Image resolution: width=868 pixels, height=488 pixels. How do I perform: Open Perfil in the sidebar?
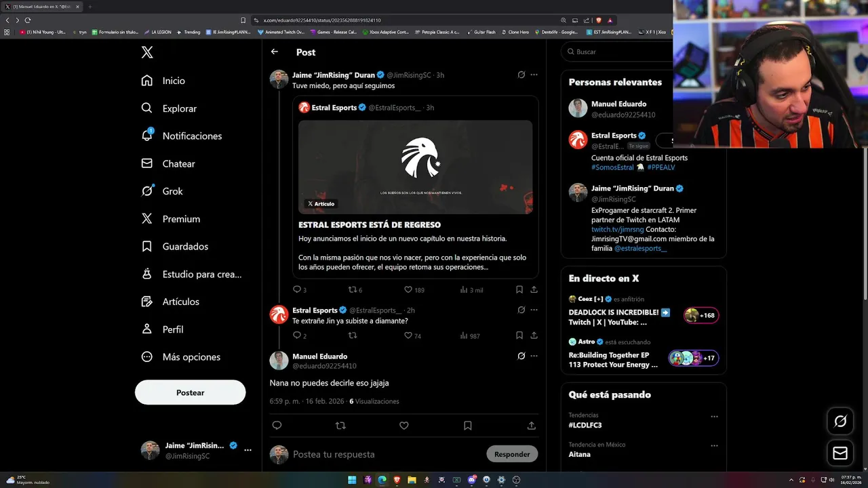tap(163, 329)
